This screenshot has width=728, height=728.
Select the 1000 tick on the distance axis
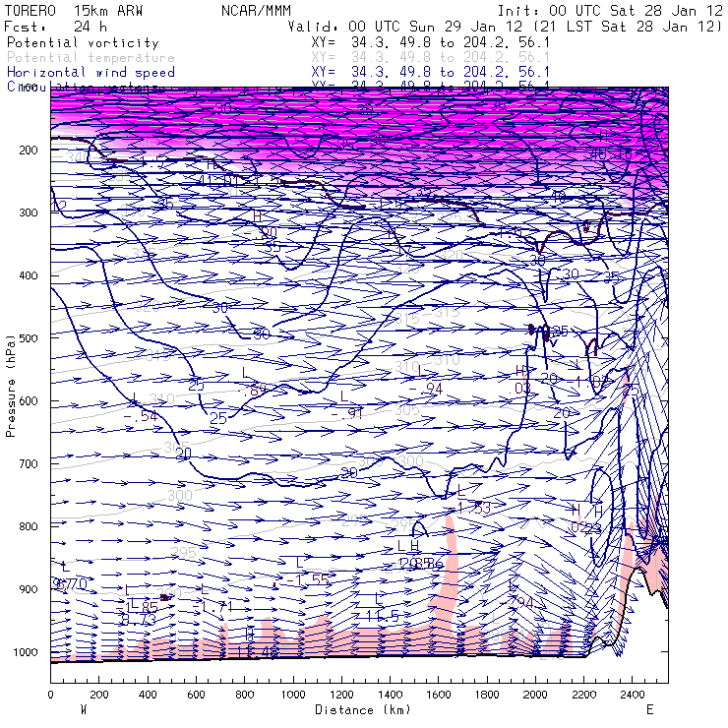pyautogui.click(x=293, y=695)
